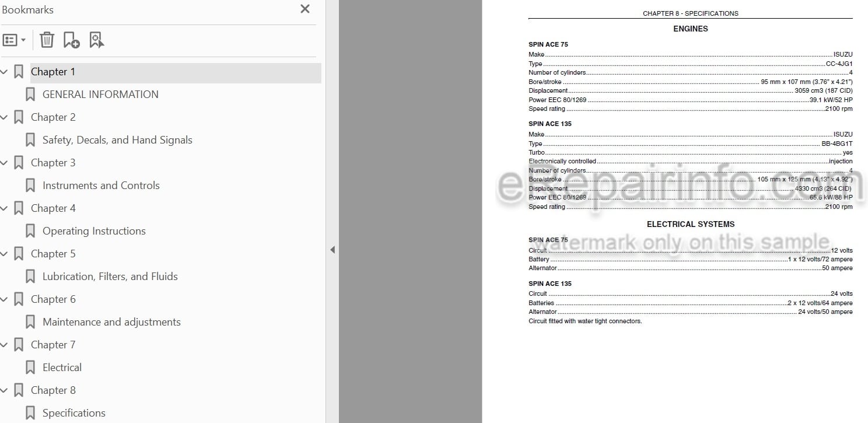Click the bookmark icon beside Chapter 1
Viewport: 868px width, 423px height.
pyautogui.click(x=19, y=72)
